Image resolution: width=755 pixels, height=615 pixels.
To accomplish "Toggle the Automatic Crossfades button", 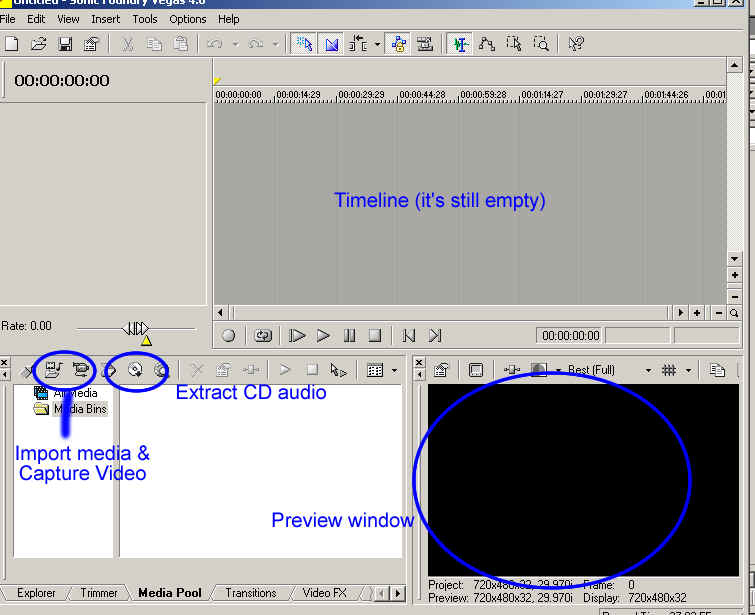I will [x=331, y=44].
